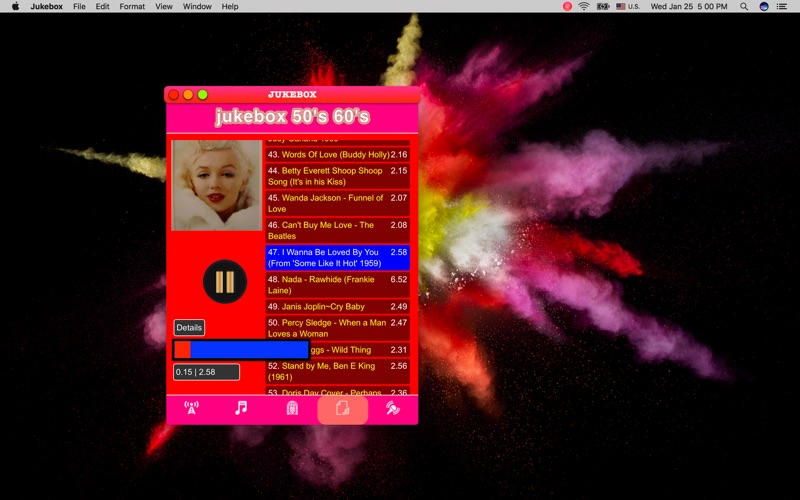Check the battery status icon
This screenshot has height=500, width=800.
603,7
